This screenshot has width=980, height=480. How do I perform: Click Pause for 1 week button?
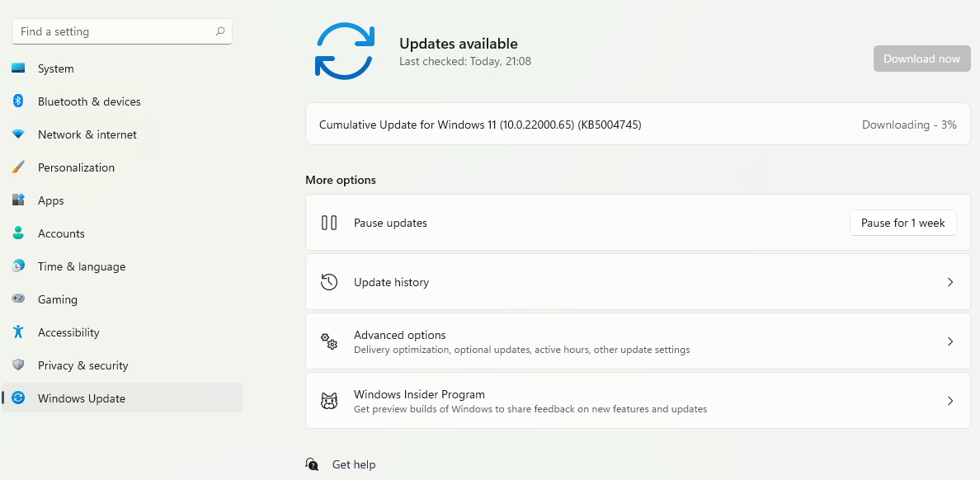(x=903, y=223)
